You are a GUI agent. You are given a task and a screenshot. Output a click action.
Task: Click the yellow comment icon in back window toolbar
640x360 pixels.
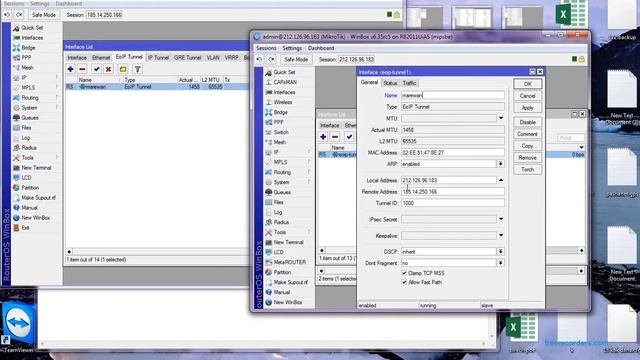(123, 69)
